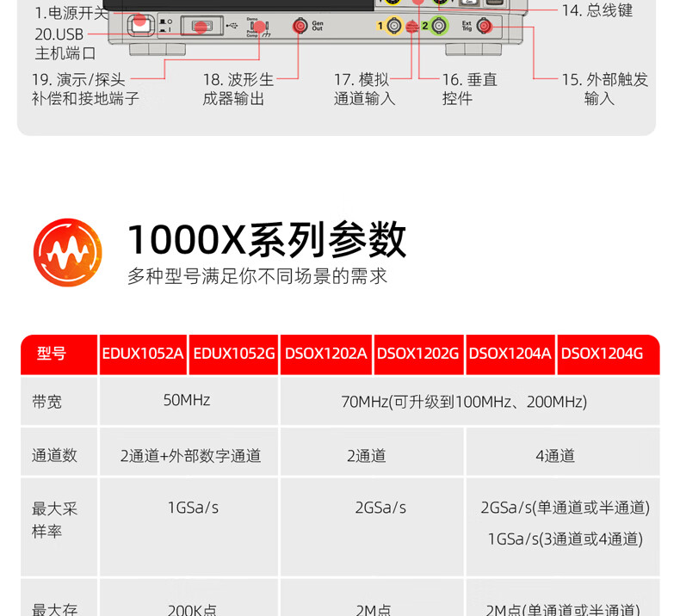
Task: Select the DSOX1202A model column header
Action: coord(326,354)
